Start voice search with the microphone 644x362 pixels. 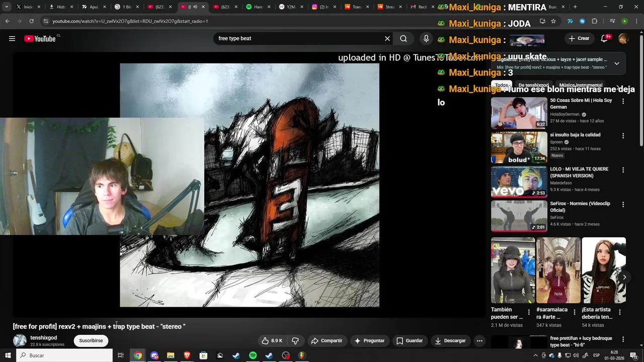point(426,39)
